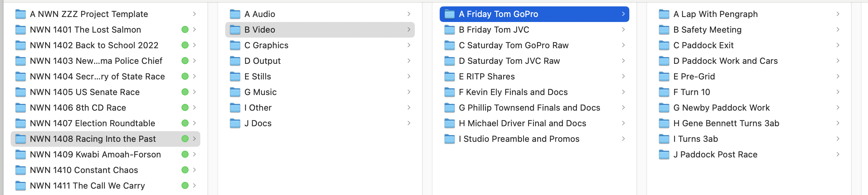868x195 pixels.
Task: Select I Studio Preamble and Promos
Action: [x=519, y=139]
